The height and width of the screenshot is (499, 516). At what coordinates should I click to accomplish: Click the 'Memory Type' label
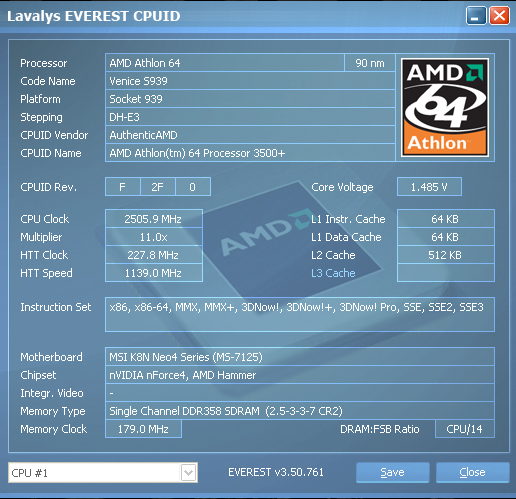(x=53, y=411)
